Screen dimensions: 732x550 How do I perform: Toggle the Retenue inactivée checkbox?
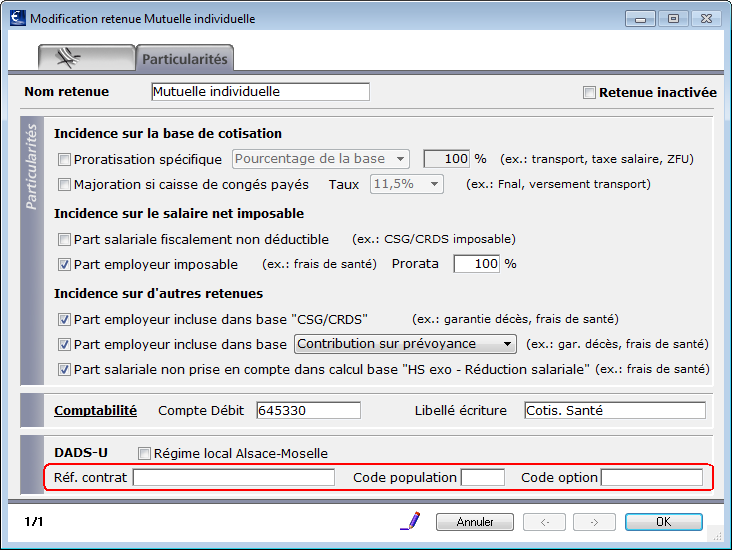tap(589, 92)
